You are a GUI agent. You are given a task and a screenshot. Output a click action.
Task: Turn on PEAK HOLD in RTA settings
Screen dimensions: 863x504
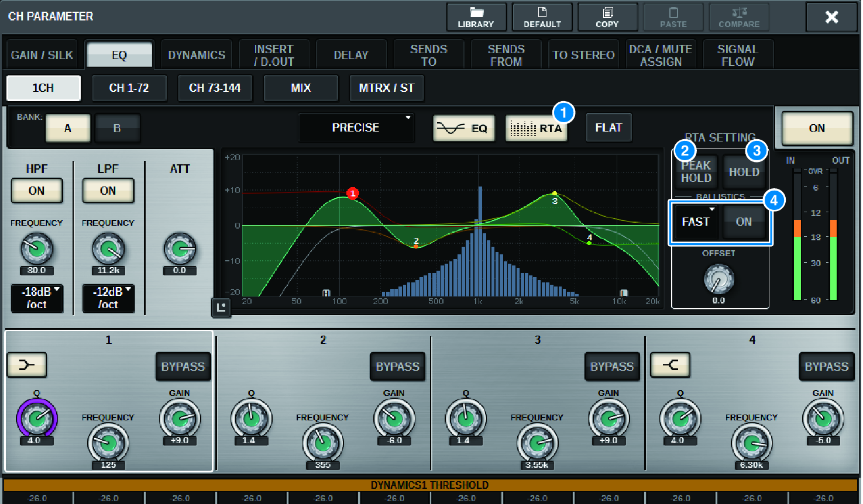(x=696, y=172)
